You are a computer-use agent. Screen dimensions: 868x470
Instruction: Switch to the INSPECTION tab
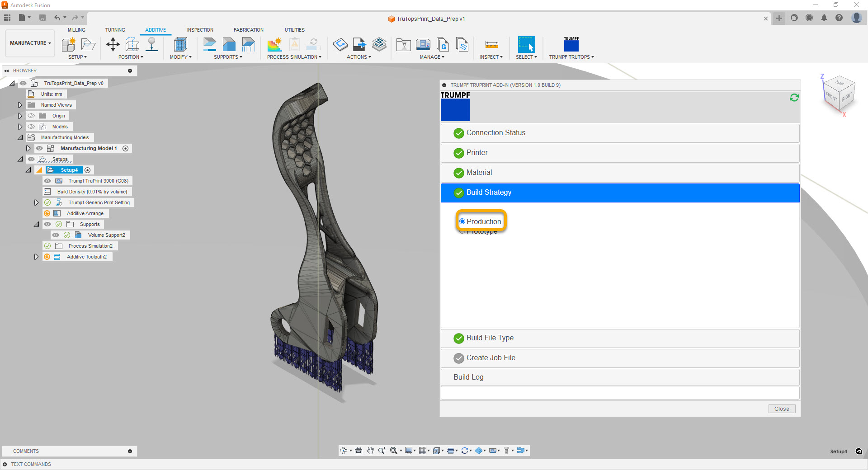[x=200, y=30]
